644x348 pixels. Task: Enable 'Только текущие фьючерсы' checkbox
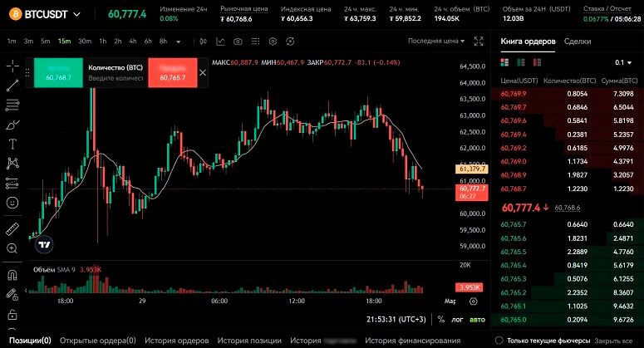click(499, 341)
